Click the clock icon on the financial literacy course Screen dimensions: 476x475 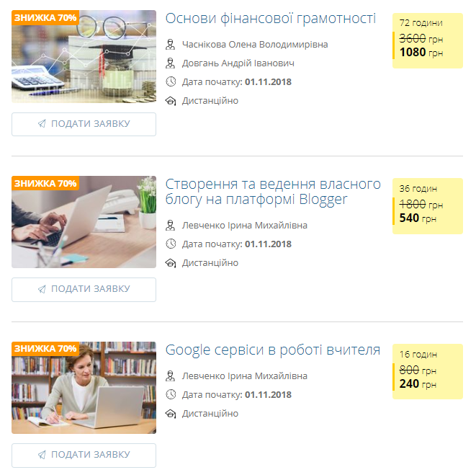(171, 81)
